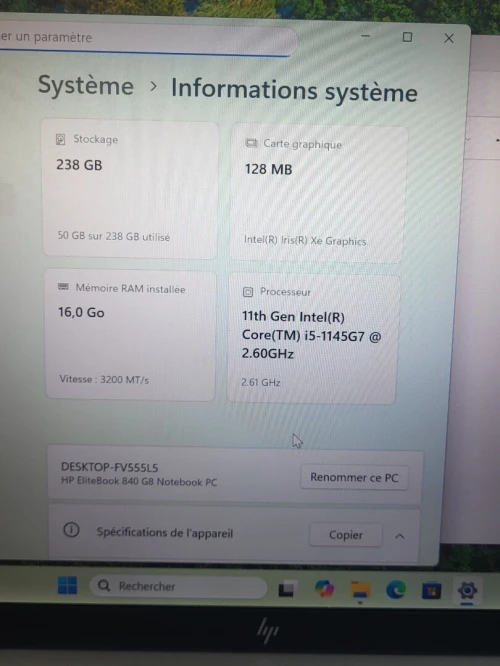500x666 pixels.
Task: Click the 11th Gen Intel Core processor name
Action: (x=311, y=335)
